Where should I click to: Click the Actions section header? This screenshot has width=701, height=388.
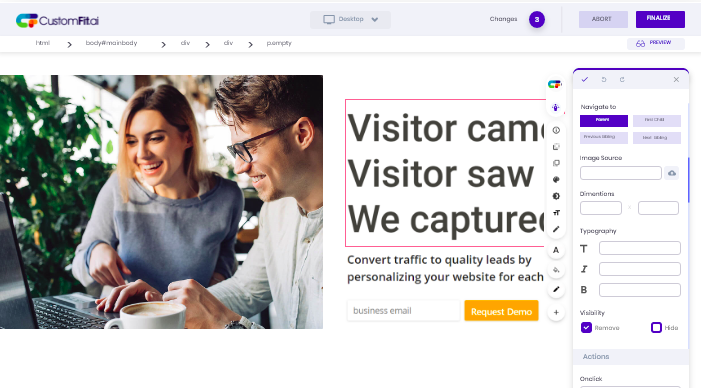631,357
